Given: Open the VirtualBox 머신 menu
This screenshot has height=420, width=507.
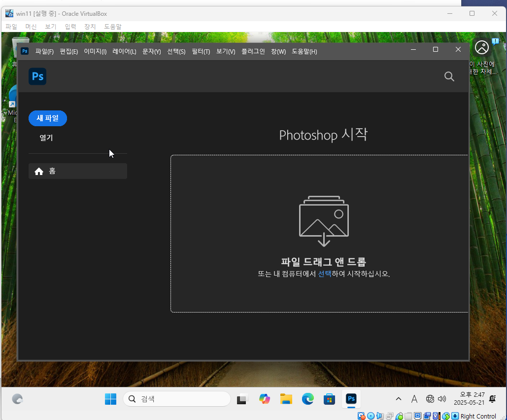Looking at the screenshot, I should tap(31, 27).
